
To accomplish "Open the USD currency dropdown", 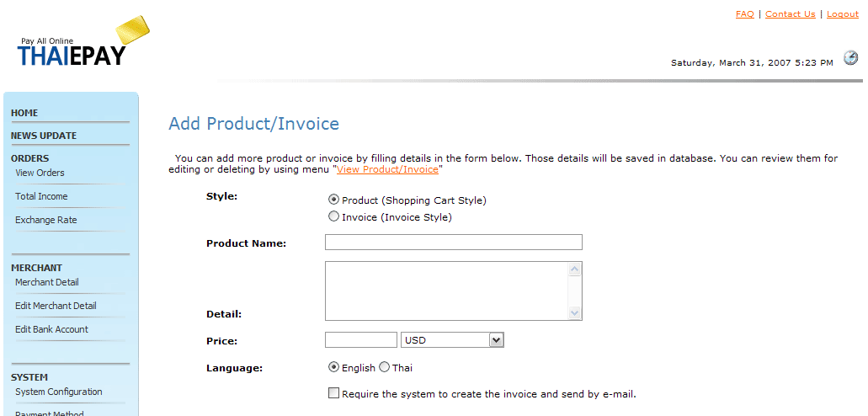I will 452,340.
